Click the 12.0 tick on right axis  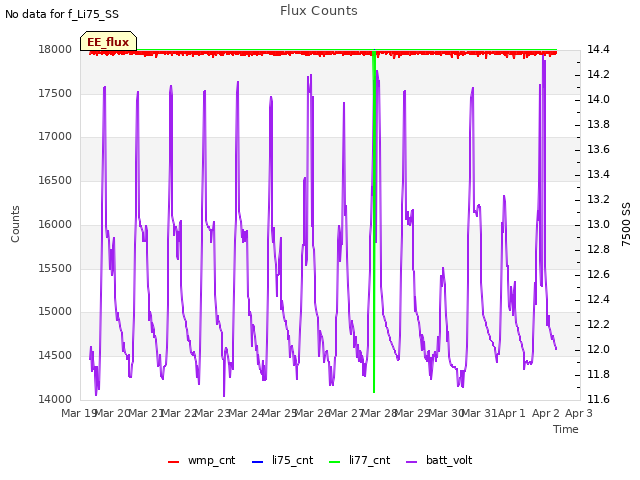(598, 349)
